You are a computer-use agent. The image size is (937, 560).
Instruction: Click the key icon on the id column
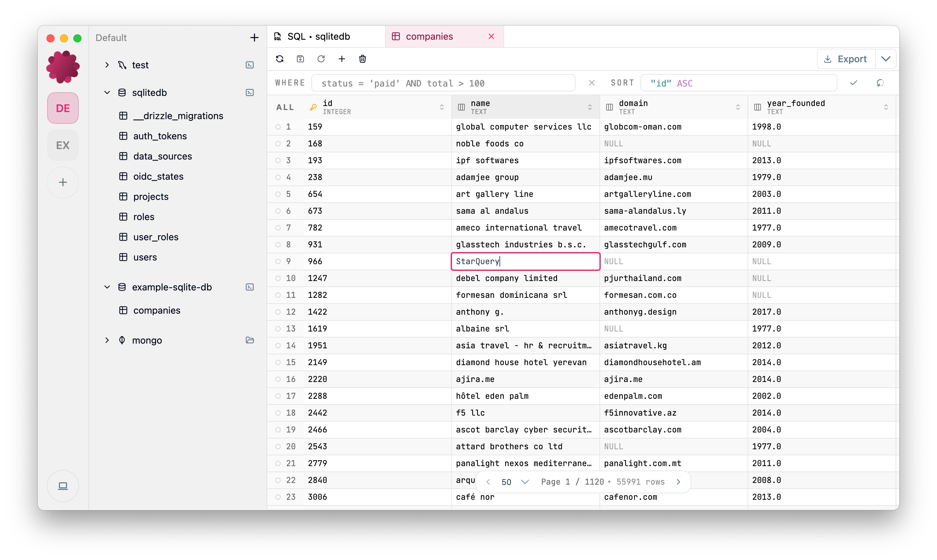pyautogui.click(x=313, y=107)
